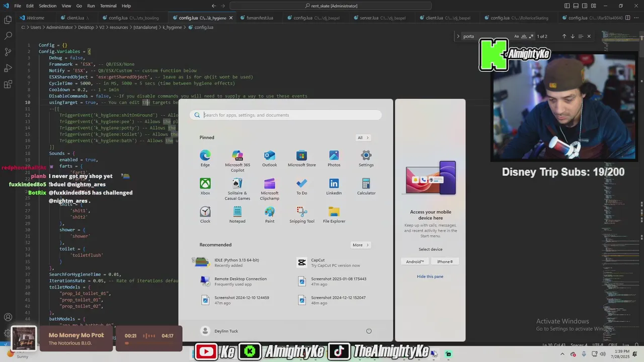Toggle Match Whole Word in find widget
644x362 pixels.
tap(524, 36)
